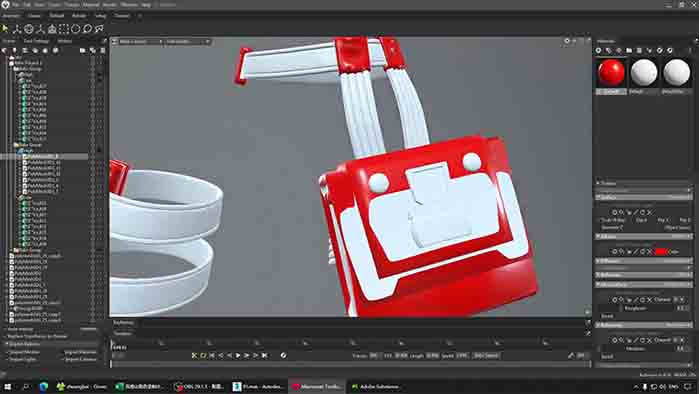Open the Material menu

tap(91, 5)
